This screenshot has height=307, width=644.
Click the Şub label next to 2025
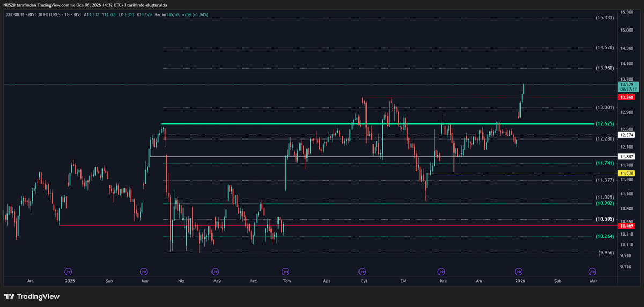109,281
